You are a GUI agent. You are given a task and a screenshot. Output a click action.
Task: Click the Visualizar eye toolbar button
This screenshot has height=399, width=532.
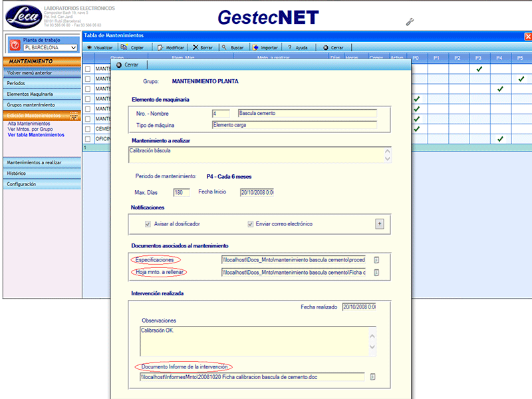tap(100, 47)
